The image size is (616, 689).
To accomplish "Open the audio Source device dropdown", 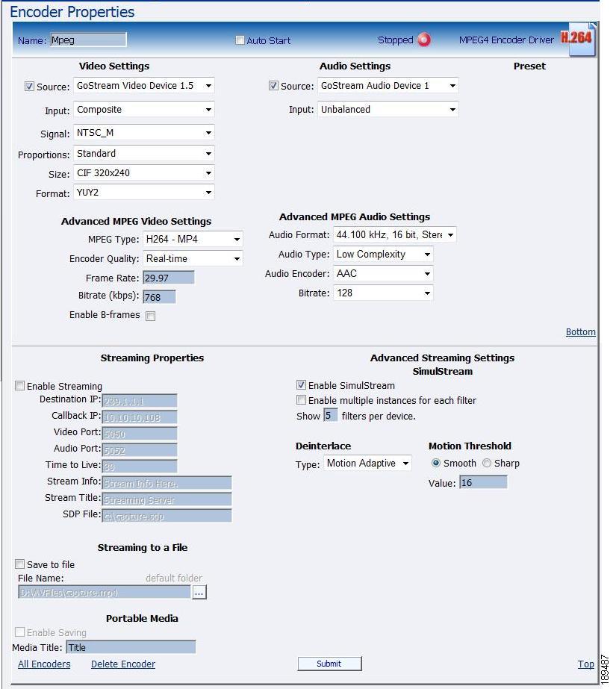I will [x=388, y=86].
